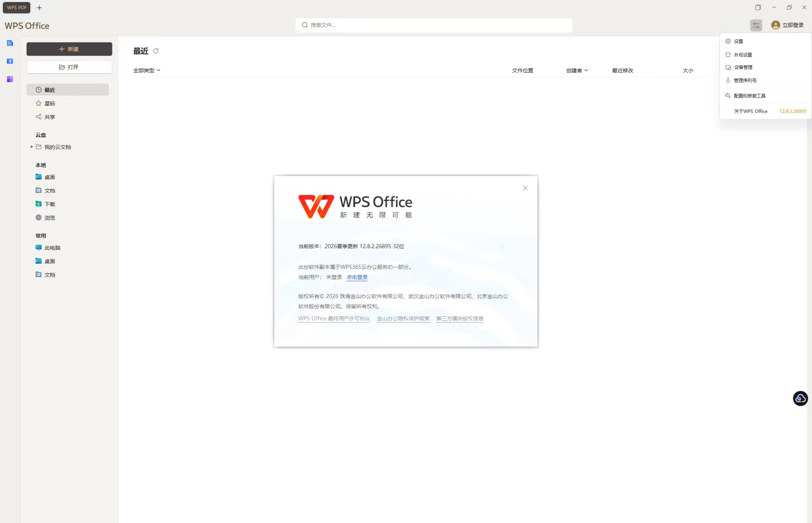Open the 第三方模块版权信息 link
This screenshot has height=523, width=812.
460,319
